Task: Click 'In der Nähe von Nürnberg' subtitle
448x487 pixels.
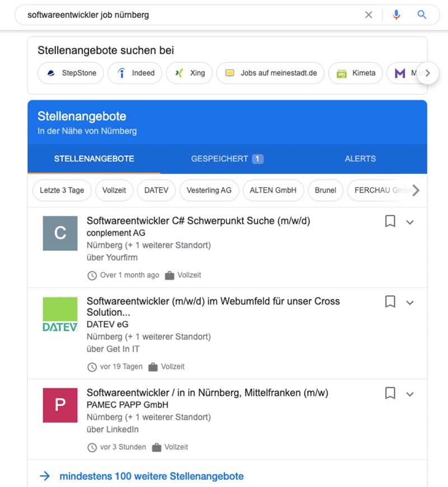Action: (87, 131)
